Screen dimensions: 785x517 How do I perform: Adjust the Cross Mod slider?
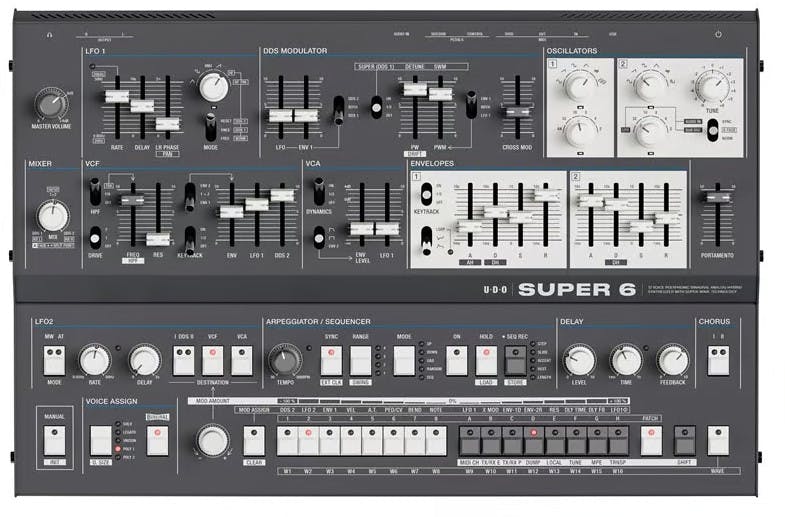517,112
